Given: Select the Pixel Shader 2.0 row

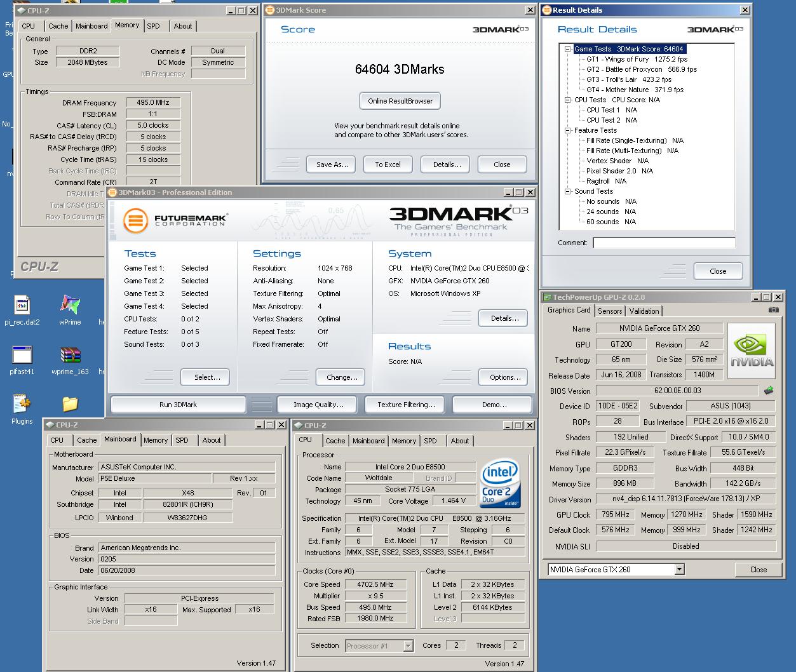Looking at the screenshot, I should pyautogui.click(x=619, y=171).
